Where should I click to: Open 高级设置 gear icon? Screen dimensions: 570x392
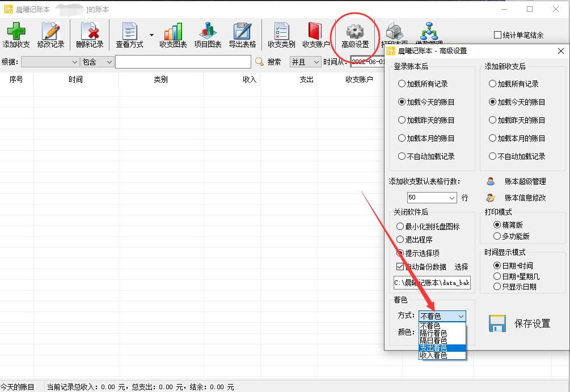(x=355, y=31)
